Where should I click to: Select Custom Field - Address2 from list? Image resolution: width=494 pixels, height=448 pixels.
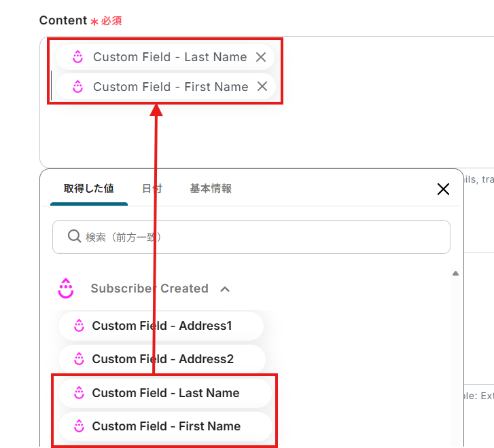pyautogui.click(x=162, y=359)
